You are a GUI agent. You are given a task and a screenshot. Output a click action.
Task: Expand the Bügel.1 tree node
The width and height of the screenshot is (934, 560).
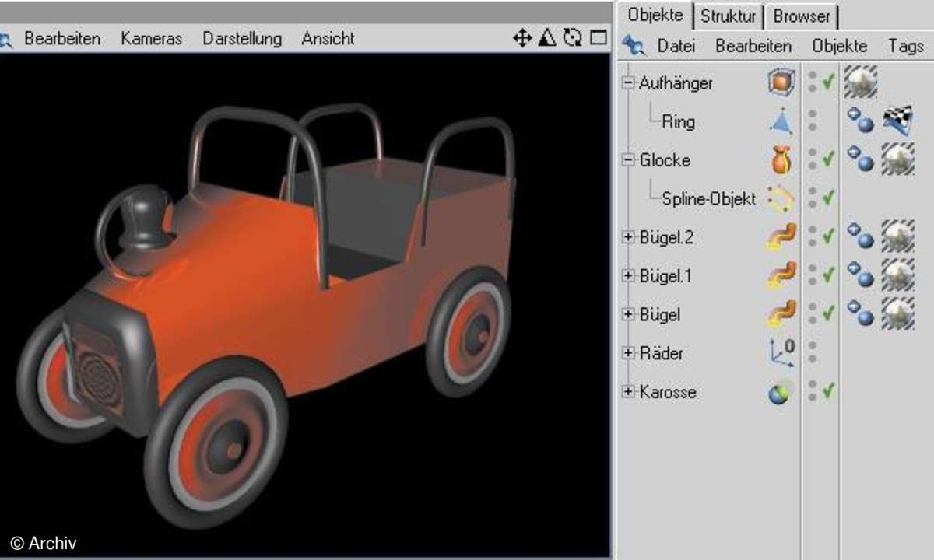(628, 276)
